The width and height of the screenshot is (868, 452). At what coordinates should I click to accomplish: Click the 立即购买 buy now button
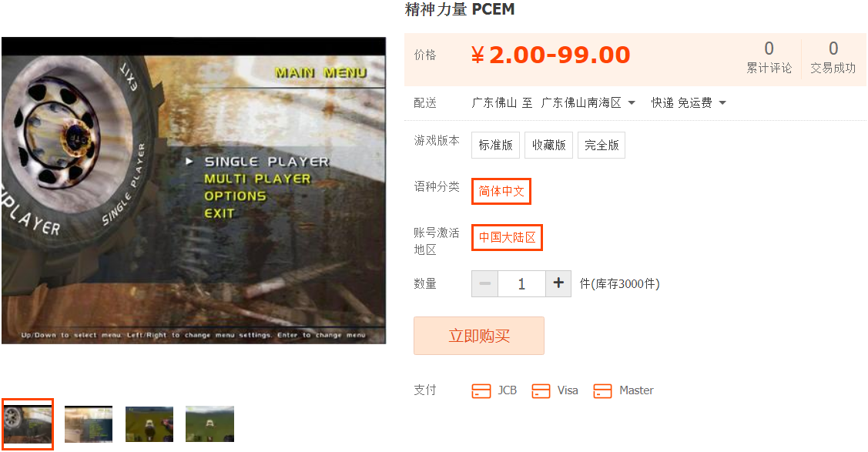coord(479,336)
